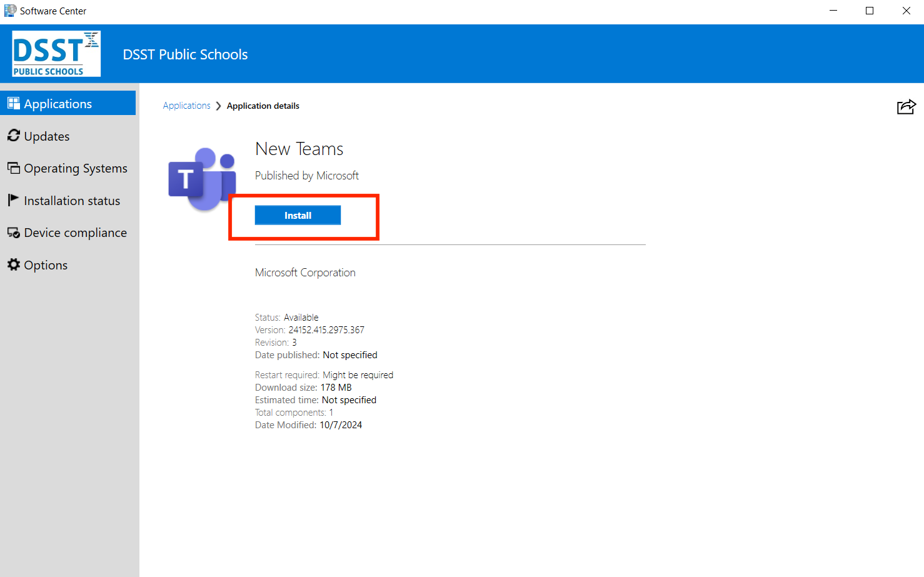924x577 pixels.
Task: Click the DSST Public Schools header title
Action: tap(185, 54)
